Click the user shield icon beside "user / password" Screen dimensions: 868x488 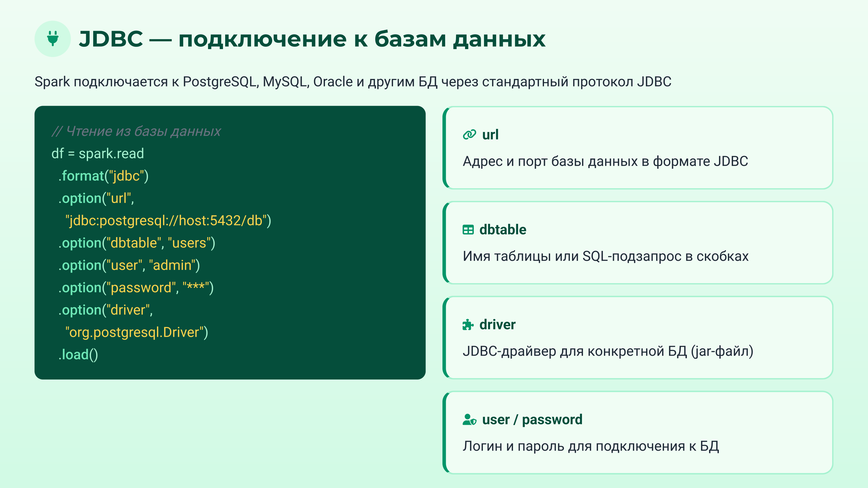(468, 419)
